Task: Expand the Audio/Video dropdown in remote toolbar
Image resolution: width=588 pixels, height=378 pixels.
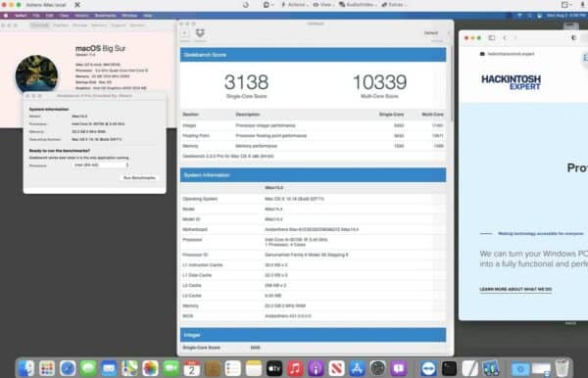Action: pyautogui.click(x=358, y=5)
